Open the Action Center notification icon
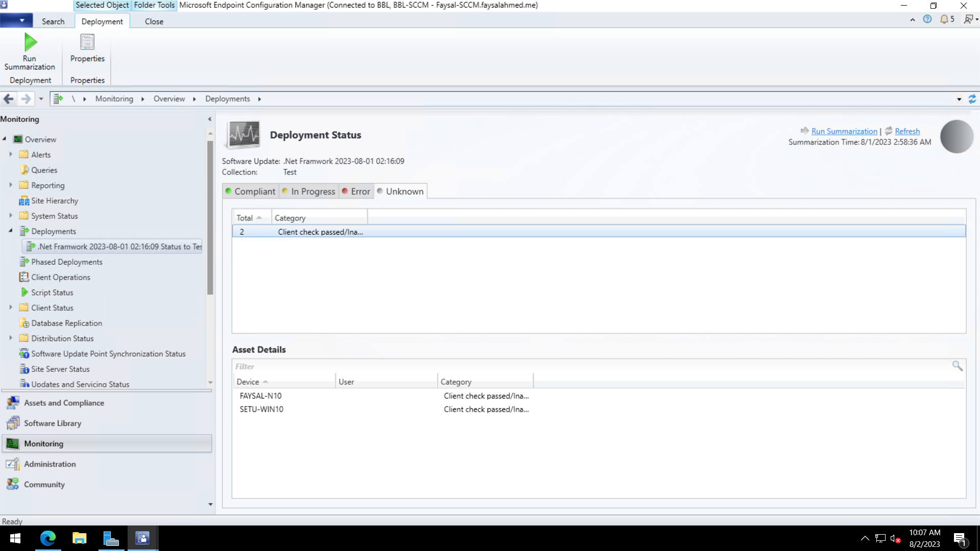Image resolution: width=980 pixels, height=551 pixels. (960, 539)
